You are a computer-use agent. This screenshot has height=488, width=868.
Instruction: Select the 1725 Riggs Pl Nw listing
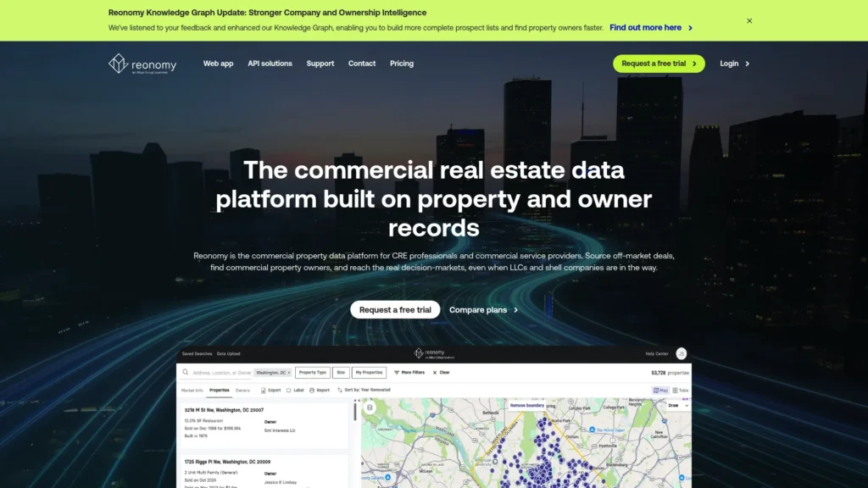(265, 471)
